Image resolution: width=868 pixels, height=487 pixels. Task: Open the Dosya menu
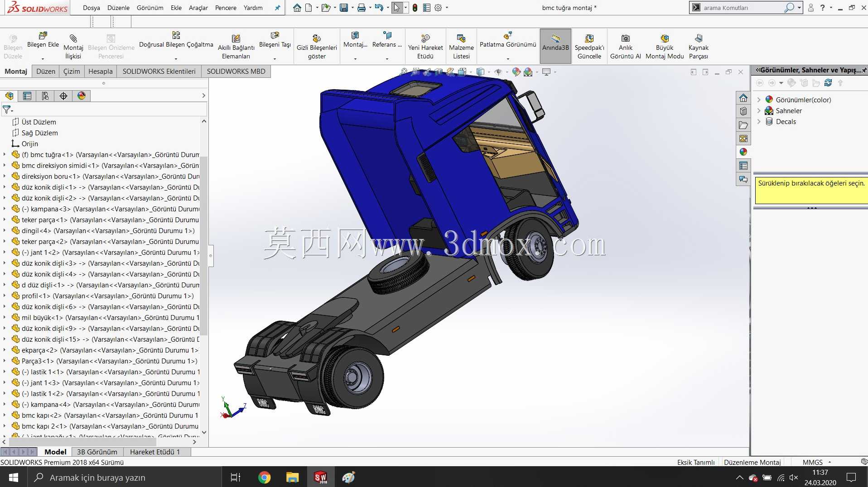tap(92, 8)
